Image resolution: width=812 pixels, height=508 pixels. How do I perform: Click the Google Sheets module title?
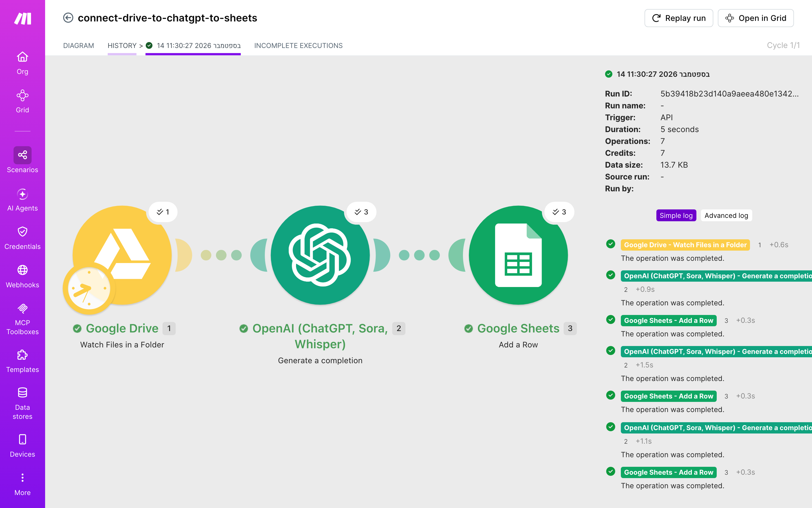pos(518,328)
